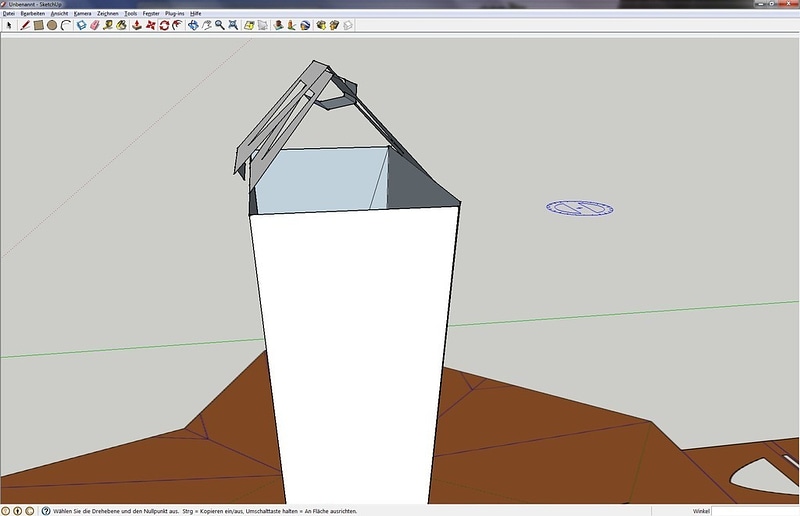Open the Tools menu
The width and height of the screenshot is (800, 516).
click(x=131, y=13)
